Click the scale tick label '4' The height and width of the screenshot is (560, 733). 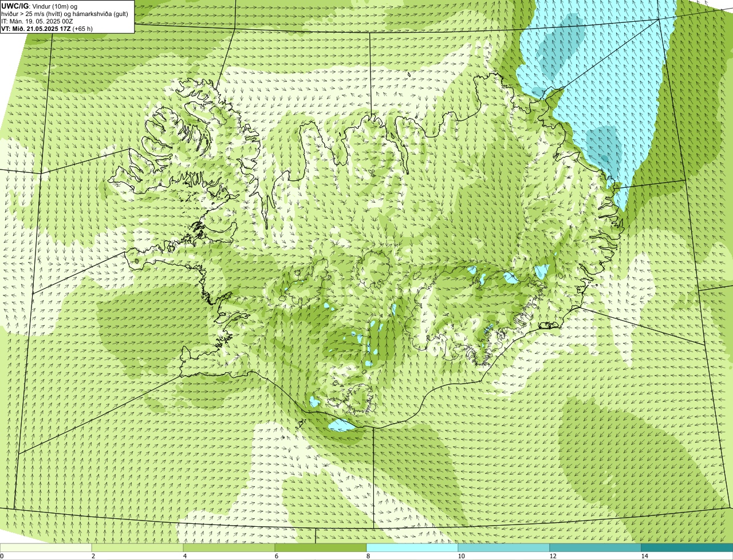coord(184,556)
